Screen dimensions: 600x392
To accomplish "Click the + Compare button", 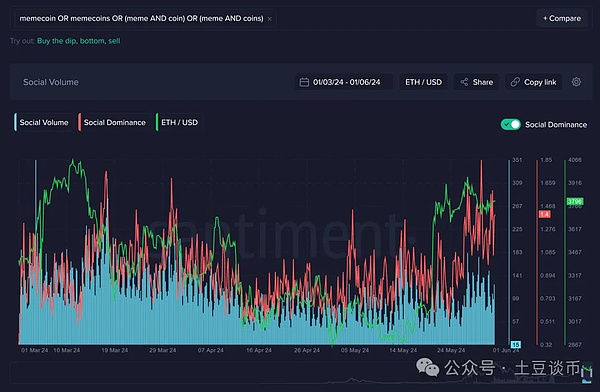I will (x=562, y=18).
